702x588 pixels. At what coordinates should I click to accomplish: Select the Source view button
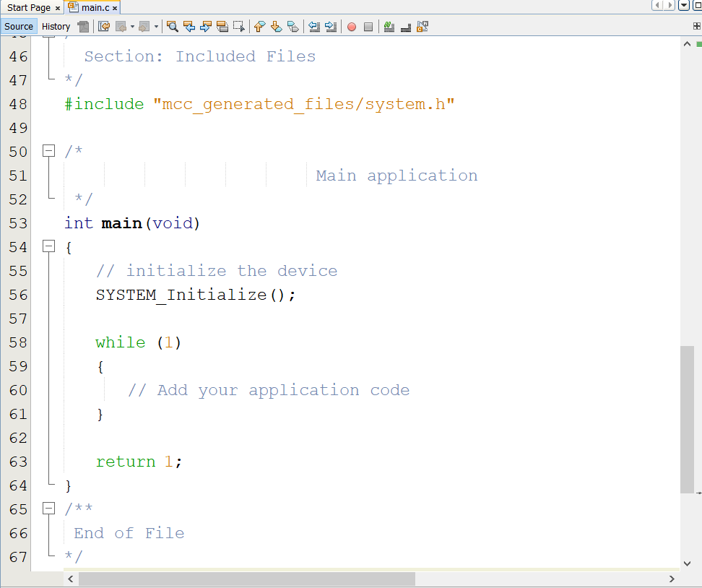(19, 27)
